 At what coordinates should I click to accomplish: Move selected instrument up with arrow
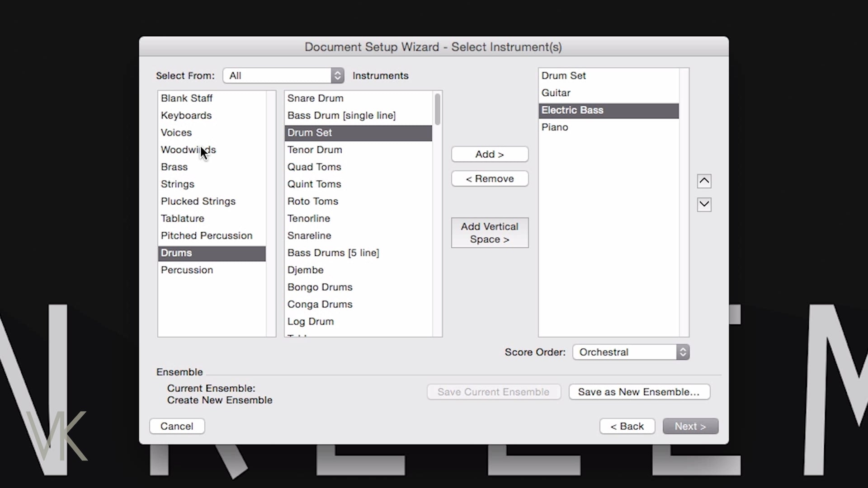[704, 181]
